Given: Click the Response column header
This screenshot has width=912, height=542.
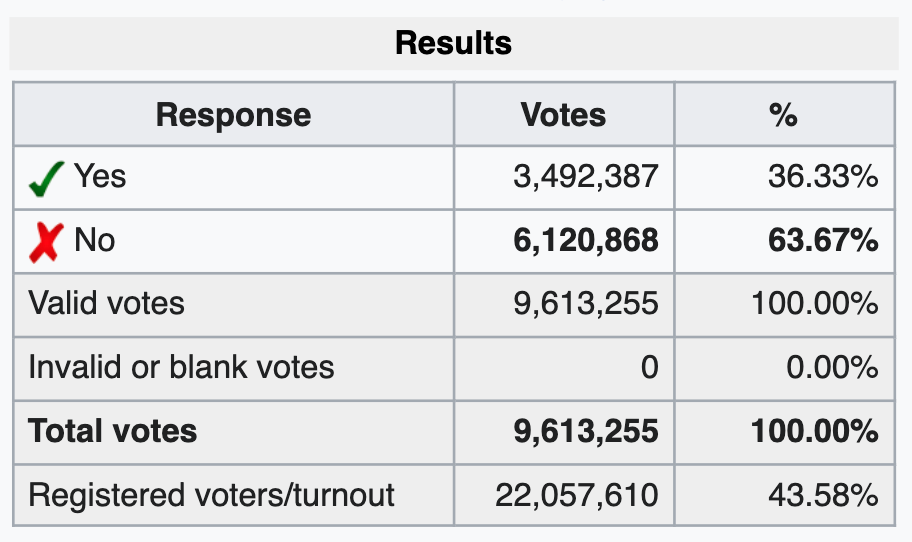Looking at the screenshot, I should (233, 115).
